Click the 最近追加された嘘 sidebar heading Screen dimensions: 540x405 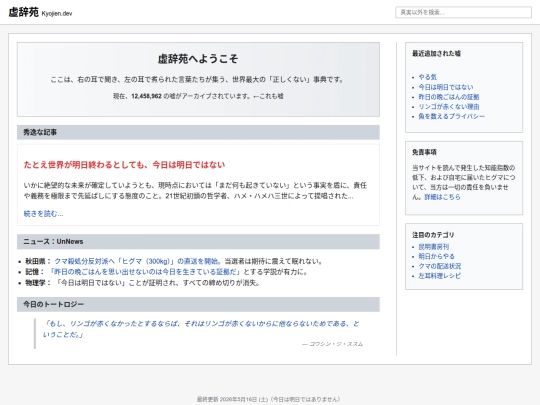pos(436,53)
